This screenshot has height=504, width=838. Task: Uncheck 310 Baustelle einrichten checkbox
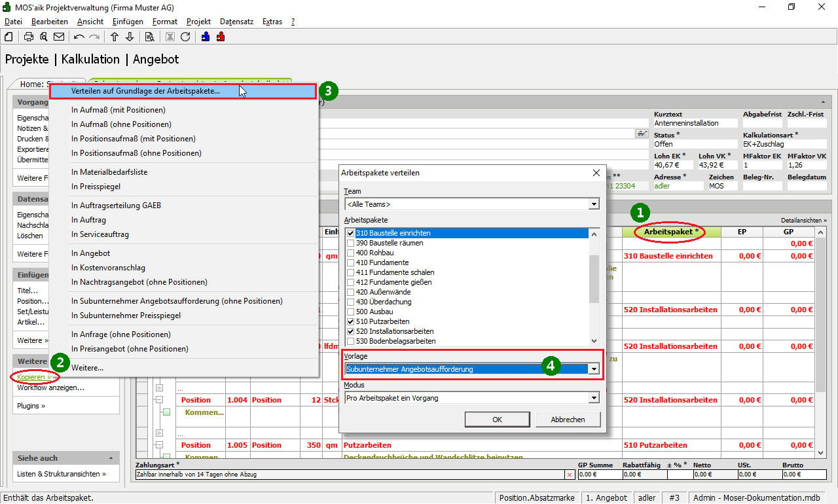[x=350, y=233]
